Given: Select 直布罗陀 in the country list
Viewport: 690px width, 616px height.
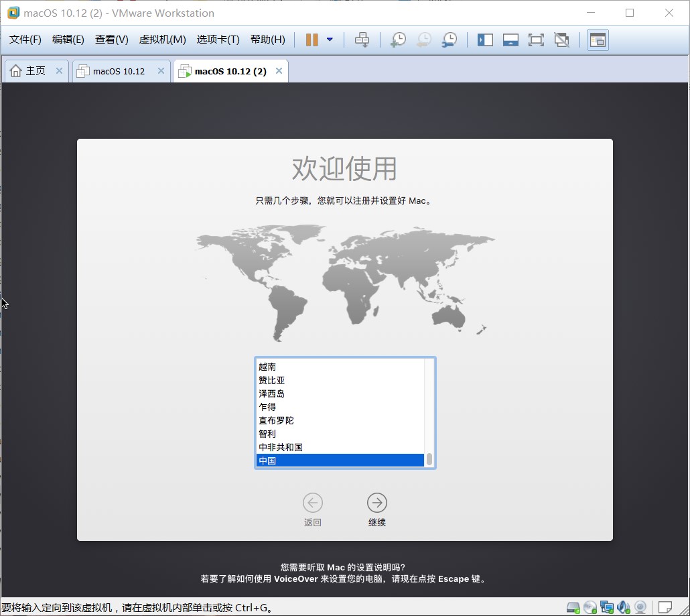Looking at the screenshot, I should click(x=340, y=420).
